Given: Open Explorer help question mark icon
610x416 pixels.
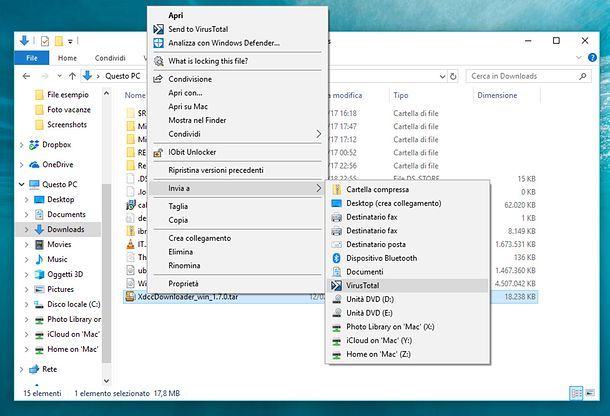Looking at the screenshot, I should point(592,58).
